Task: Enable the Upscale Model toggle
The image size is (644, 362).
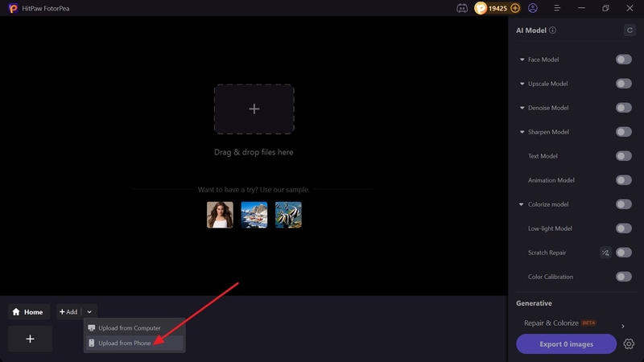Action: click(623, 84)
